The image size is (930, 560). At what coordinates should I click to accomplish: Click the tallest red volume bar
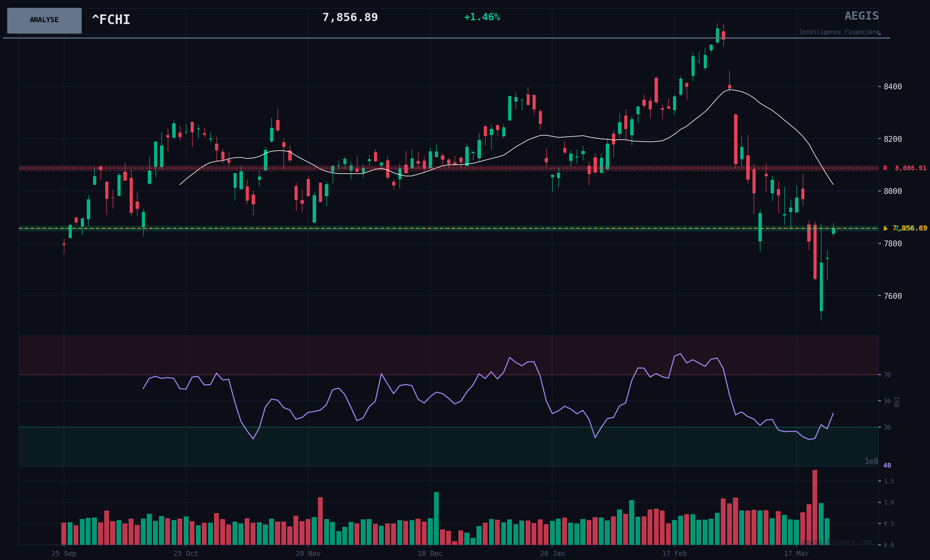[x=815, y=507]
